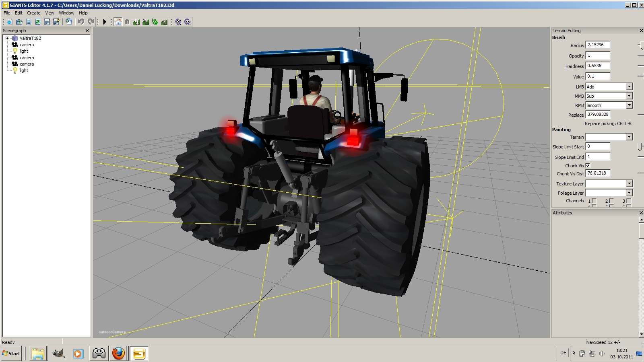Image resolution: width=644 pixels, height=362 pixels.
Task: Select the first camera in Scenegraph
Action: pyautogui.click(x=27, y=45)
